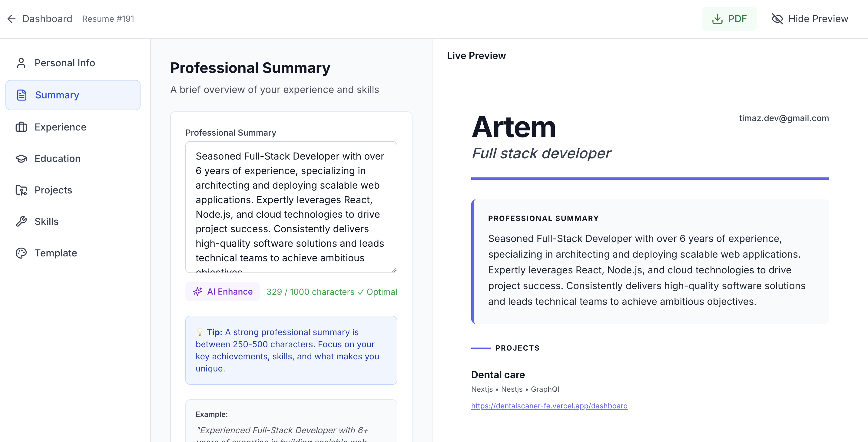Click inside the Professional Summary text area
The image size is (868, 442).
tap(291, 207)
